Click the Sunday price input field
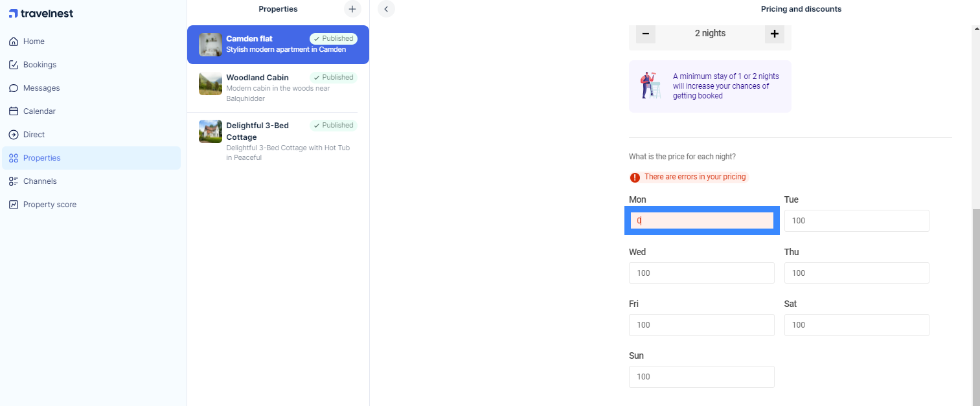 [x=701, y=377]
